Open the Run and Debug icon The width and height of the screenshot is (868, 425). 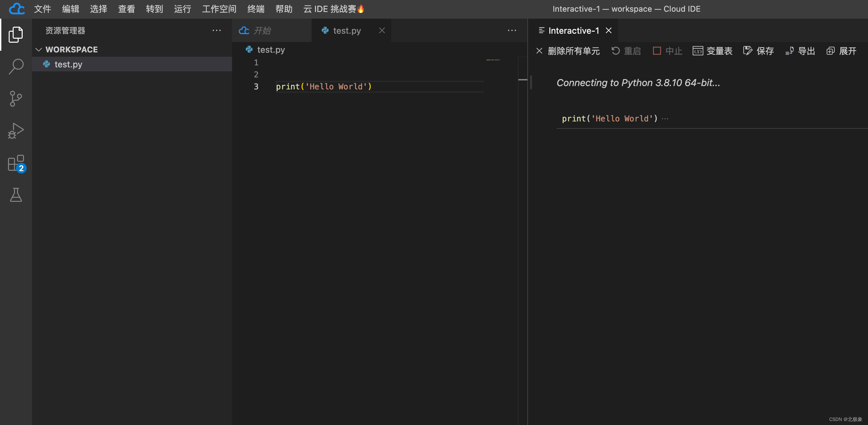click(x=16, y=131)
